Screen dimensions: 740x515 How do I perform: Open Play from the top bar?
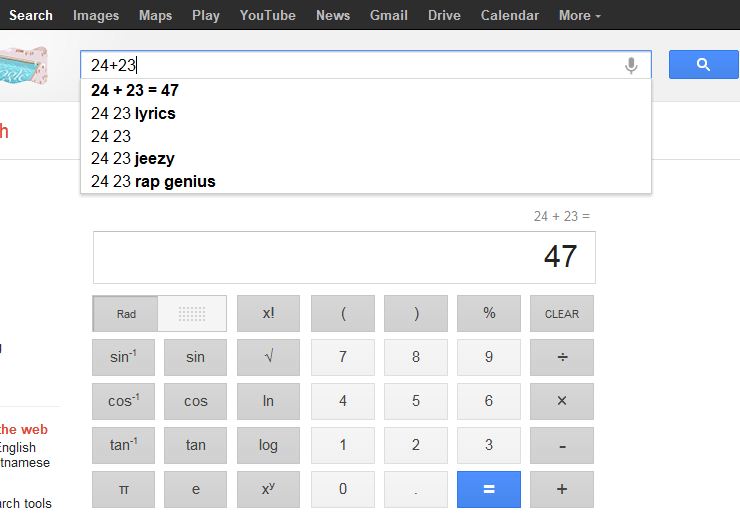pos(206,15)
